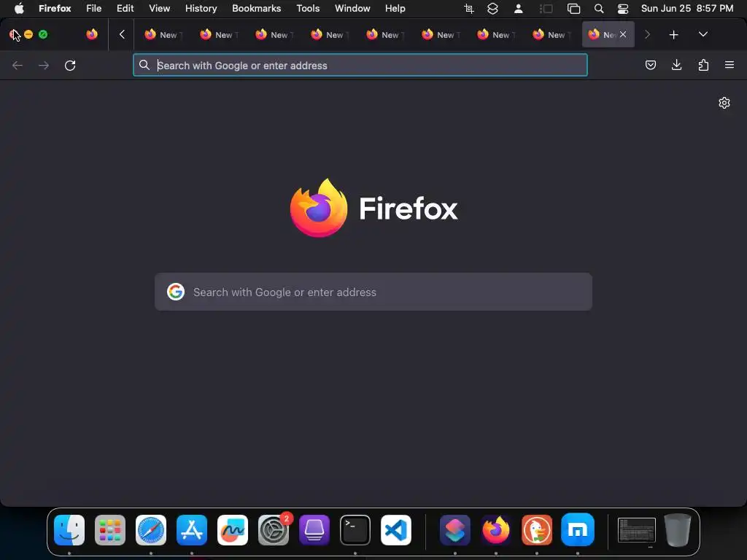This screenshot has height=560, width=747.
Task: Open the Bookmarks menu
Action: point(256,9)
